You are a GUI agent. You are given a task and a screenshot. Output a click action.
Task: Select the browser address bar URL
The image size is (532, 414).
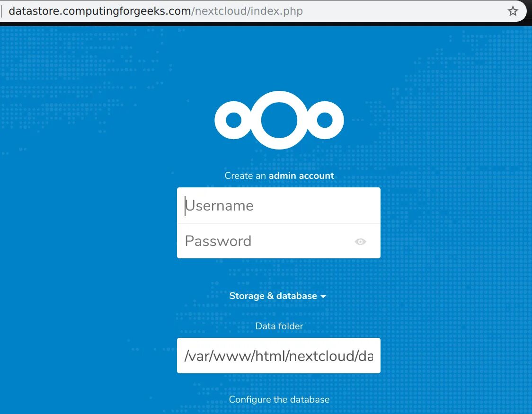(156, 11)
